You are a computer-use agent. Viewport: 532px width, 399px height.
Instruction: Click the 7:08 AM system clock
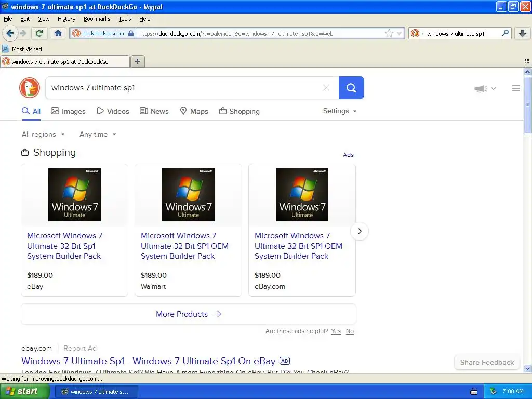(x=513, y=392)
